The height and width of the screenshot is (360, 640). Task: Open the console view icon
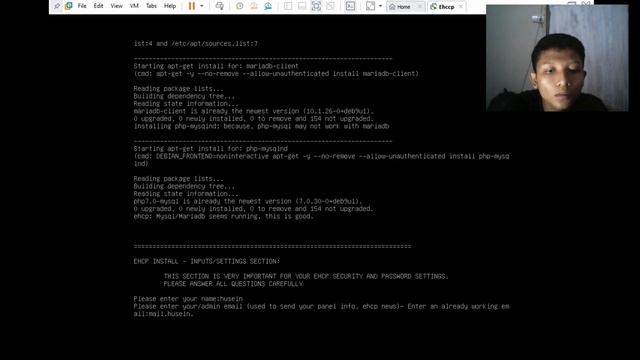350,6
